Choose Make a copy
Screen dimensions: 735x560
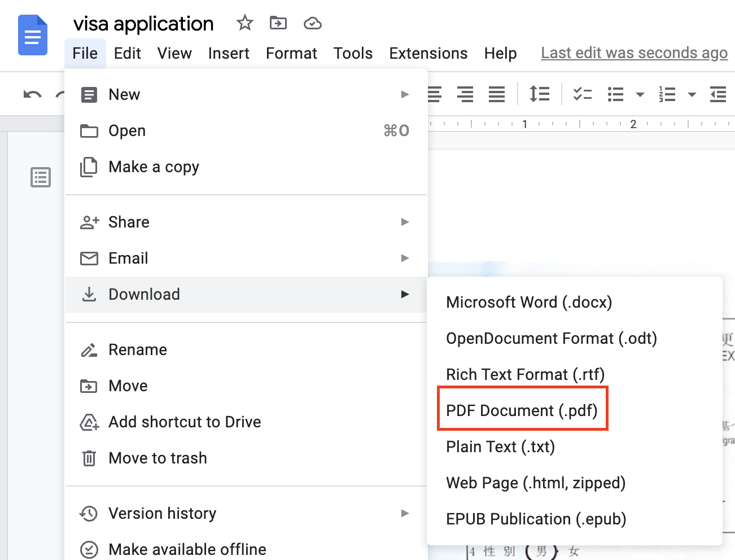click(x=246, y=167)
